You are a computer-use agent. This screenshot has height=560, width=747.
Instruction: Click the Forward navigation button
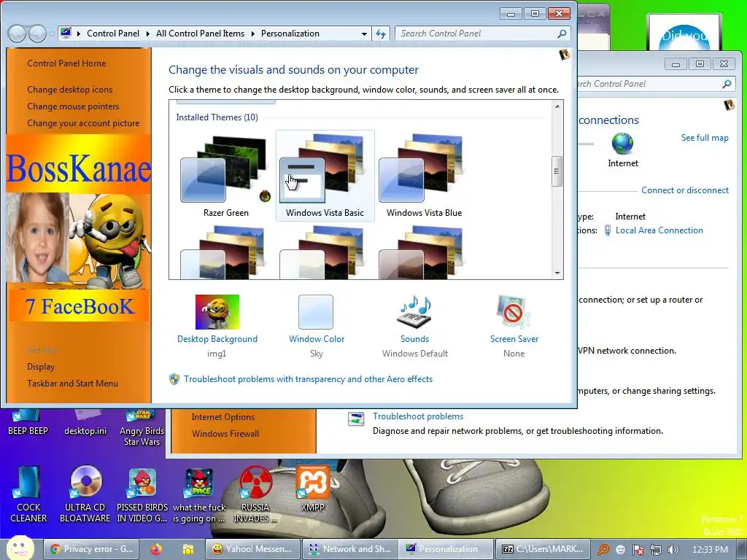(x=37, y=34)
